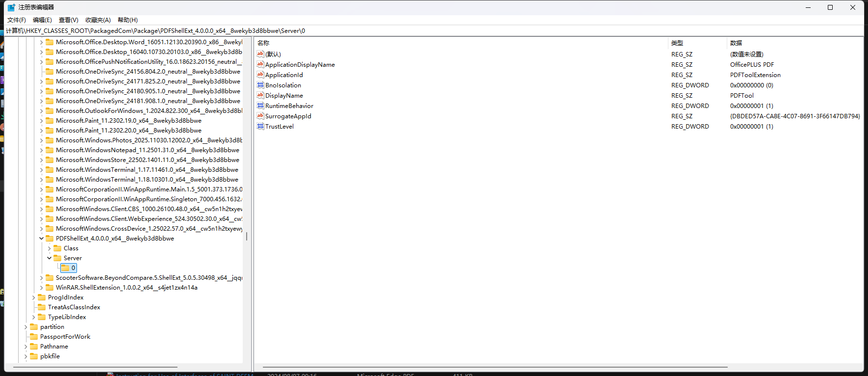Click the Registry Editor app icon in title bar

pyautogui.click(x=11, y=7)
